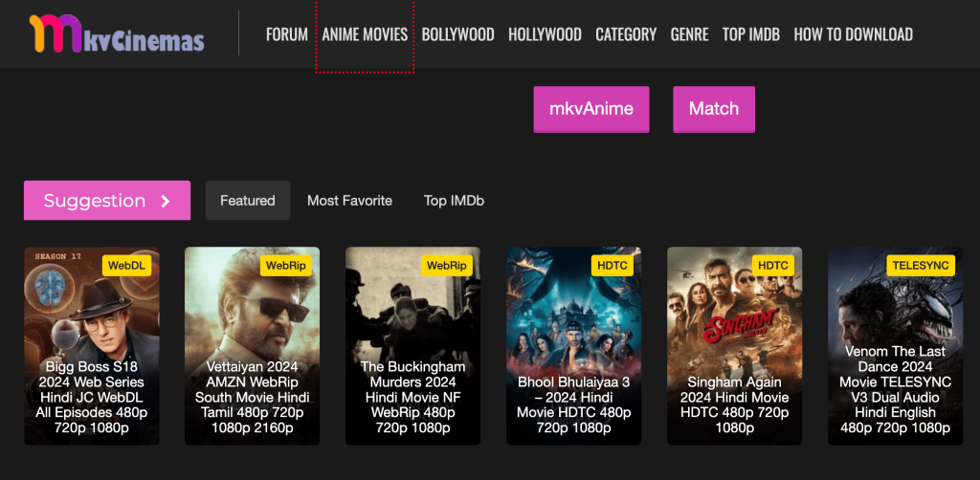This screenshot has width=980, height=480.
Task: Click the TELESYNC badge on Venom
Action: 921,265
